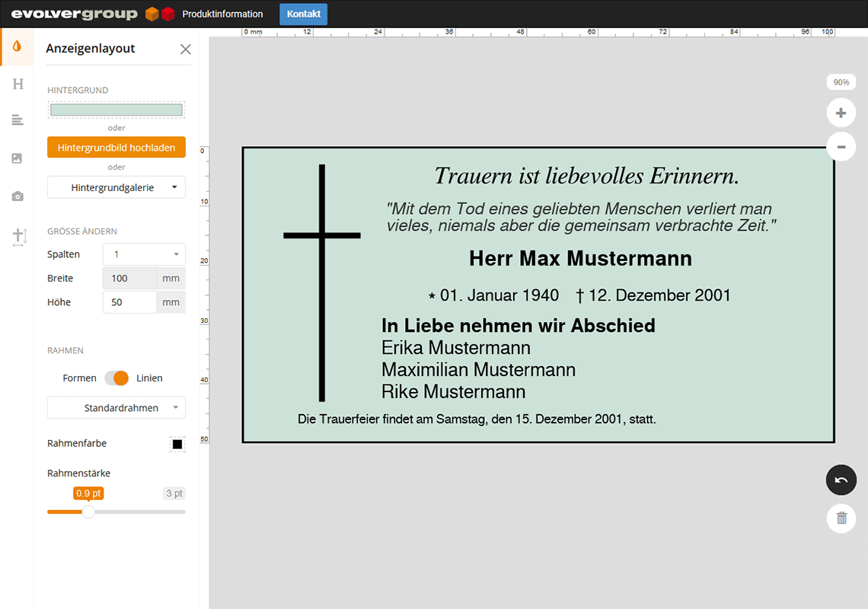This screenshot has height=609, width=868.
Task: Select the heading H icon in sidebar
Action: click(x=18, y=84)
